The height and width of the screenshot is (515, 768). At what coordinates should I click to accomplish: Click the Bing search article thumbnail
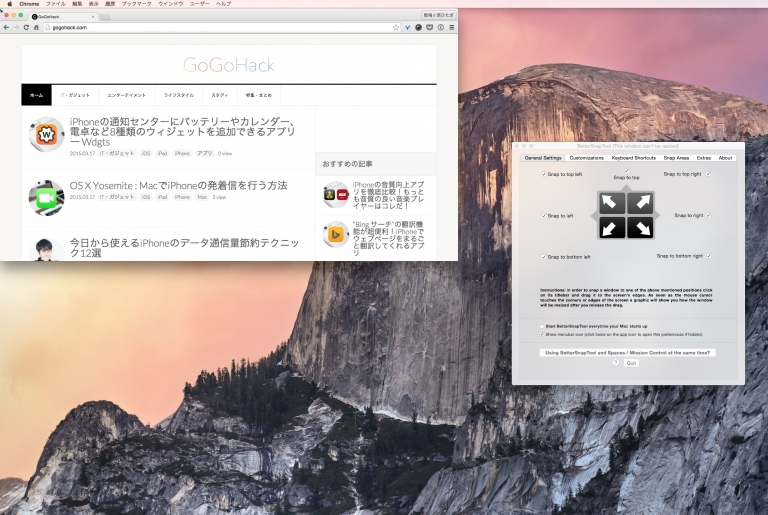(x=336, y=234)
